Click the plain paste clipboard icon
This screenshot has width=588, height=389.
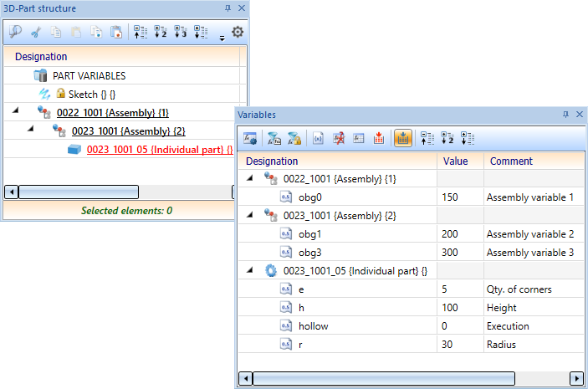coord(76,33)
